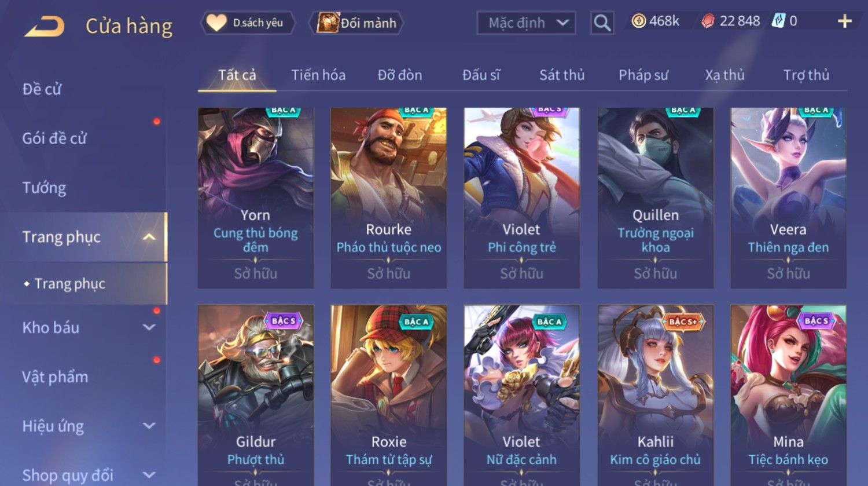The image size is (868, 486).
Task: Click the blue voucher currency icon
Action: tap(778, 21)
